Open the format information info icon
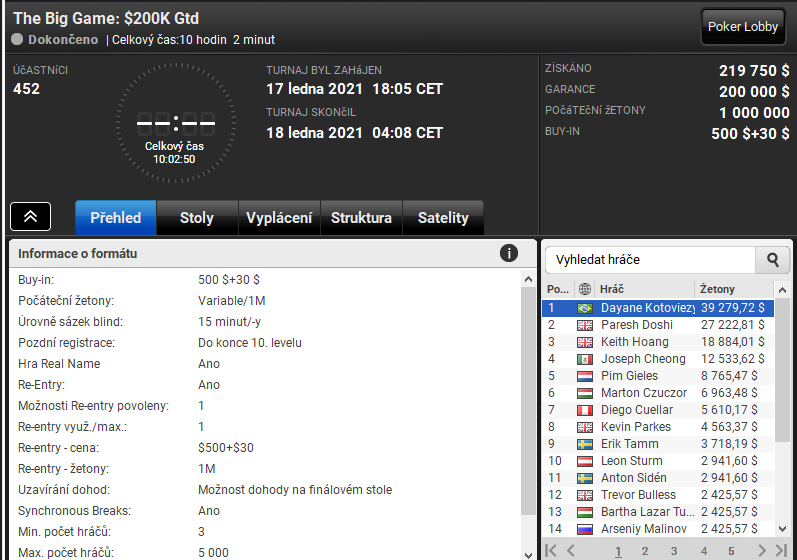The image size is (797, 560). pyautogui.click(x=509, y=253)
